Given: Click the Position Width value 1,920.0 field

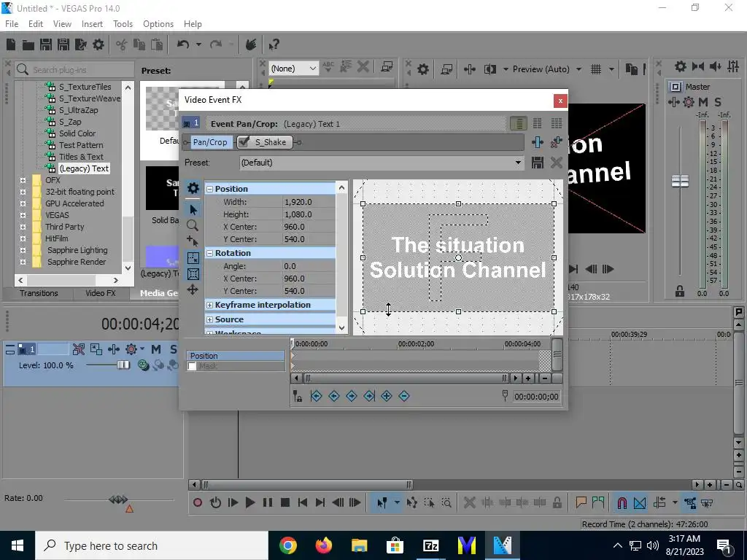Looking at the screenshot, I should point(309,203).
